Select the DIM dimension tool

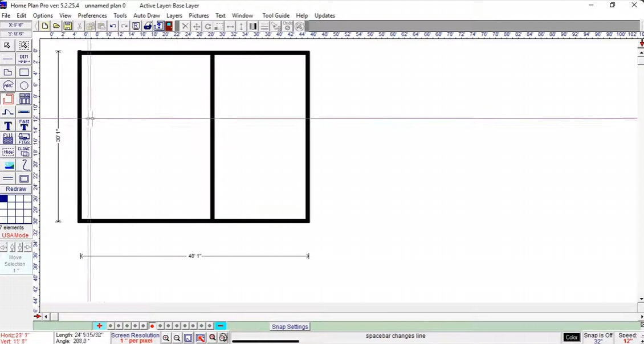(24, 59)
